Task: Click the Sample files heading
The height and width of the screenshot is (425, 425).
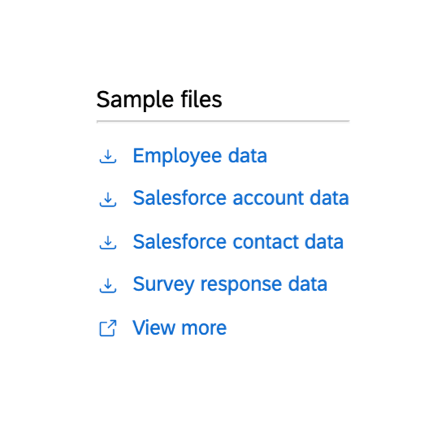Action: point(159,100)
